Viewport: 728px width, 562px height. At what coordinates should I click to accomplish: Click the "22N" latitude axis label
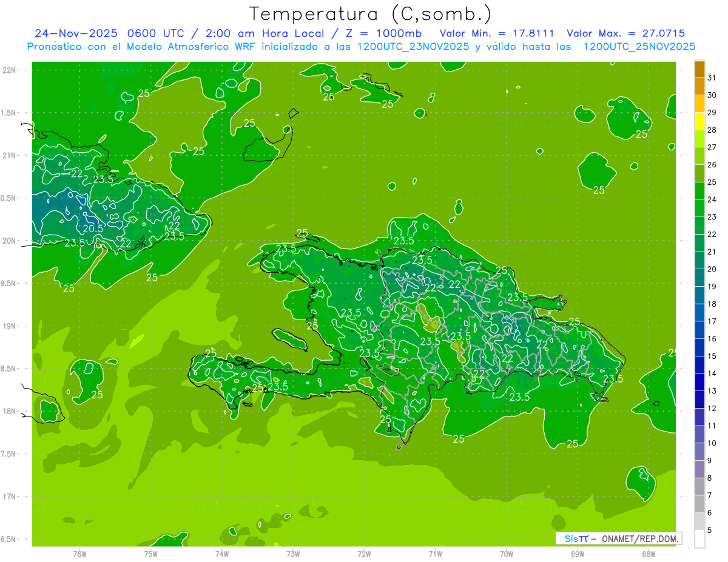point(10,70)
